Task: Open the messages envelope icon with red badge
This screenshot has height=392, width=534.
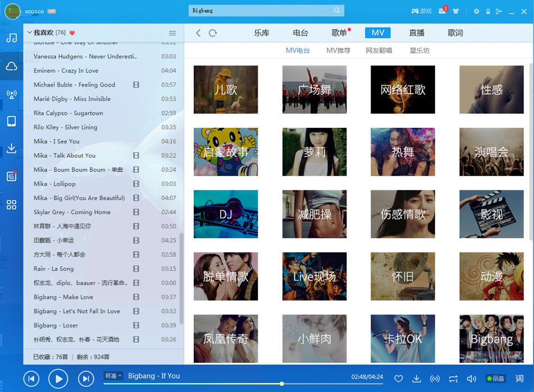Action: (x=442, y=11)
